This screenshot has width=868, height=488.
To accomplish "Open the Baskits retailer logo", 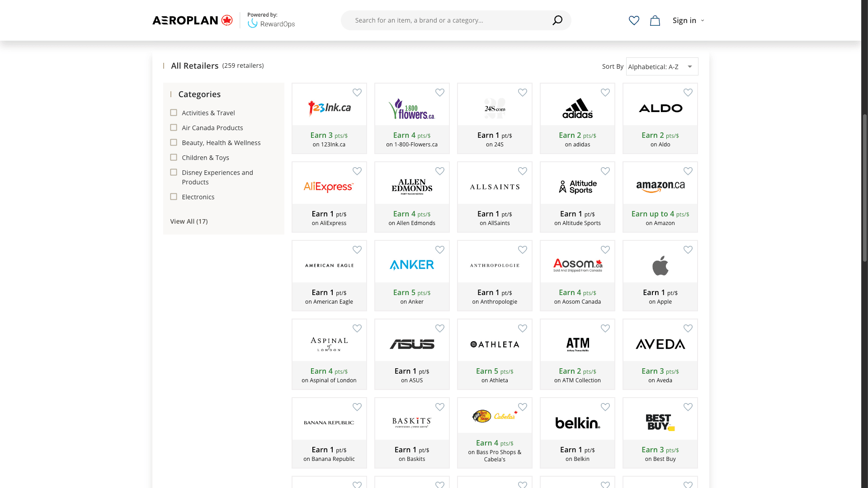I will tap(412, 422).
